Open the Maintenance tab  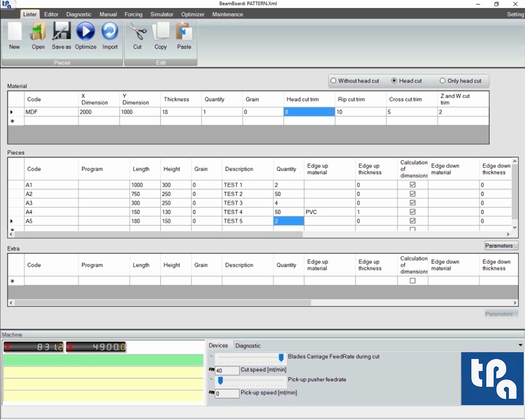click(228, 14)
